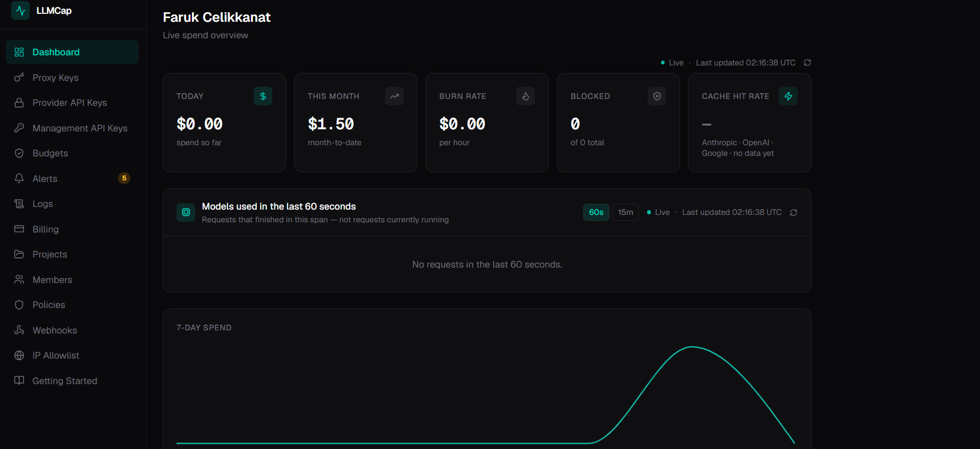Click the 'Anthropic · OpenAI · Google · no data yet' text
The image size is (980, 449).
tap(738, 148)
